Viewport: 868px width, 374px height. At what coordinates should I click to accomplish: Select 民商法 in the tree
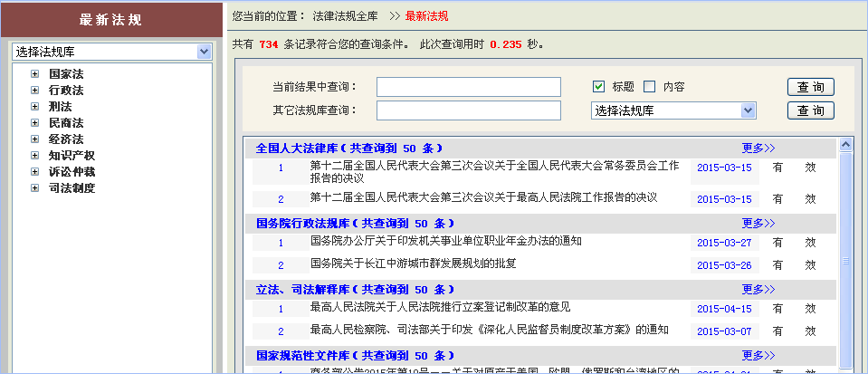tap(66, 122)
